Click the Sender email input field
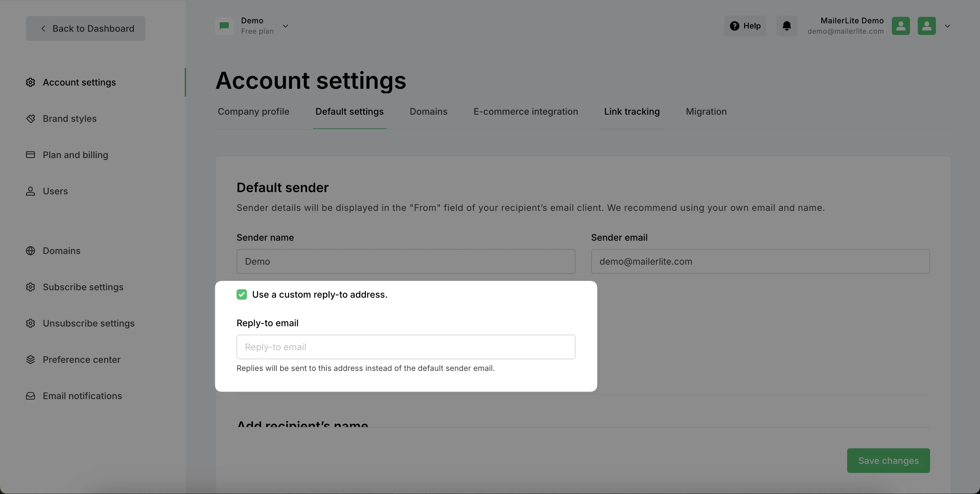Screen dimensions: 980x494 [761, 261]
